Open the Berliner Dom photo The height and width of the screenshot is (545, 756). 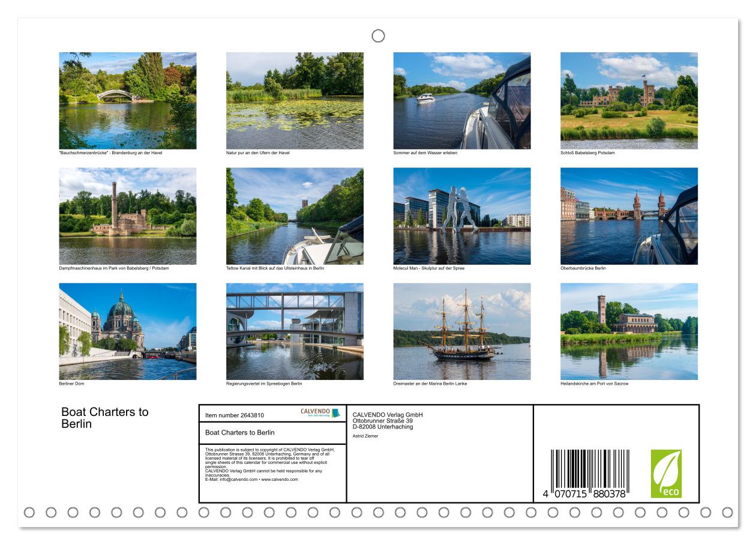(x=128, y=331)
